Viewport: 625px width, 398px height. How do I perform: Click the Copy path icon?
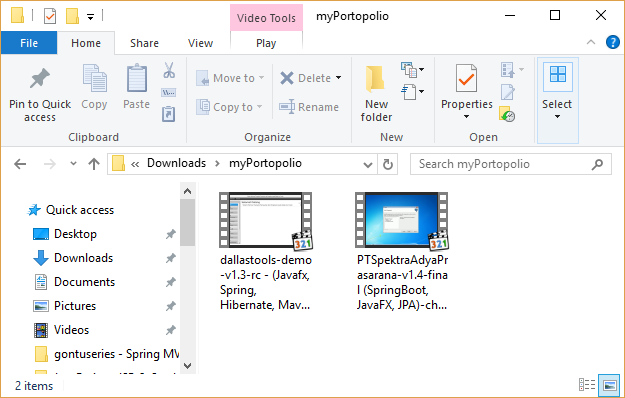click(x=169, y=93)
